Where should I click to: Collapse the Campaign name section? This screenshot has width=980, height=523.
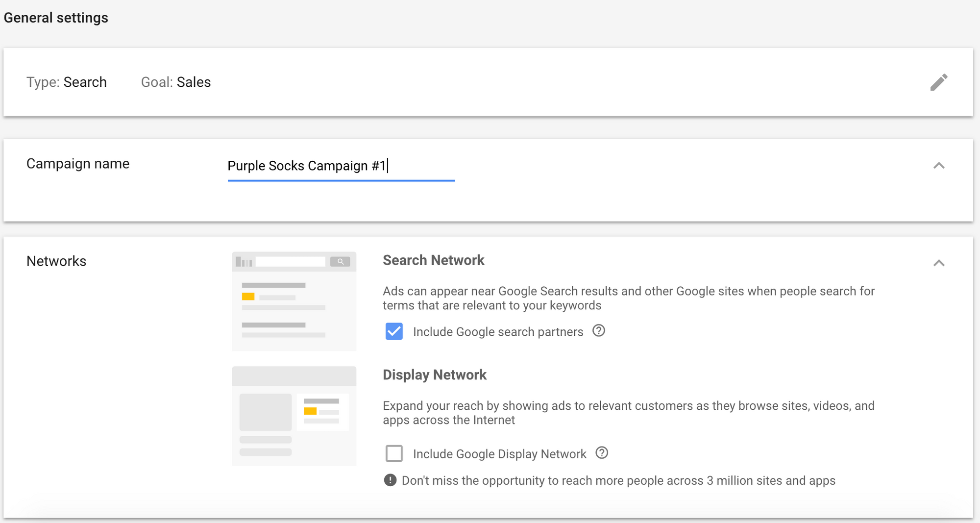938,166
